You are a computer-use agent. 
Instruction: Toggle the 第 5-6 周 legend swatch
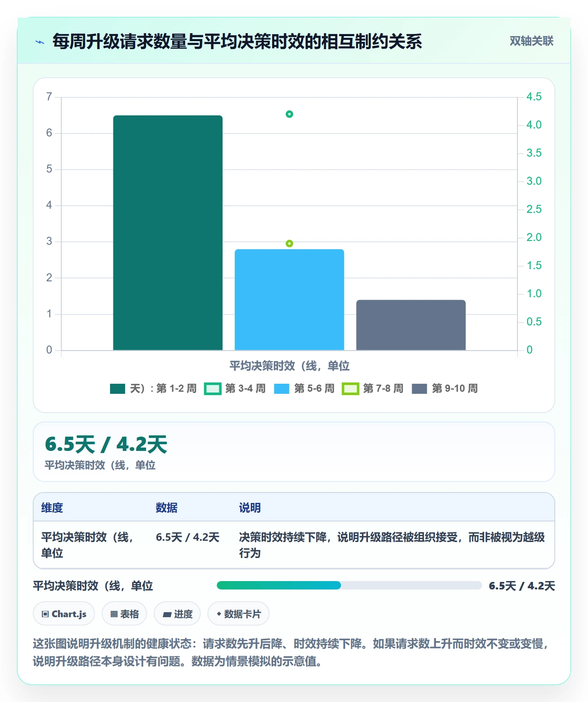[x=282, y=389]
